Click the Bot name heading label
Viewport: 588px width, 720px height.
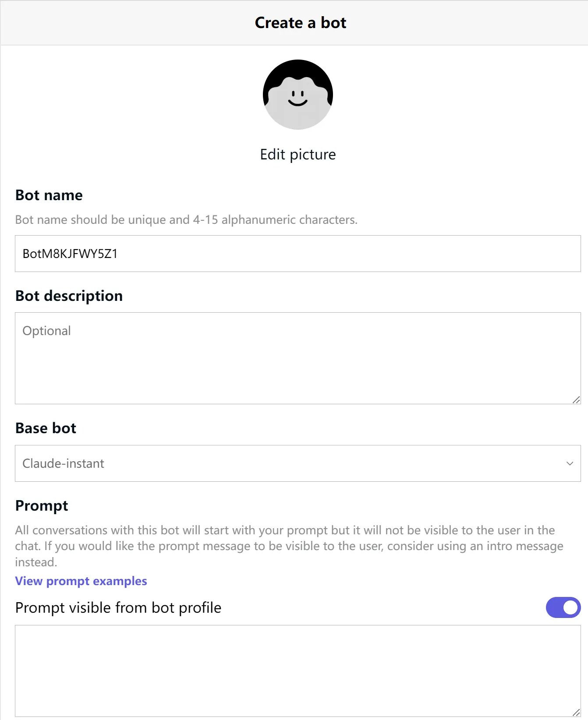click(49, 195)
